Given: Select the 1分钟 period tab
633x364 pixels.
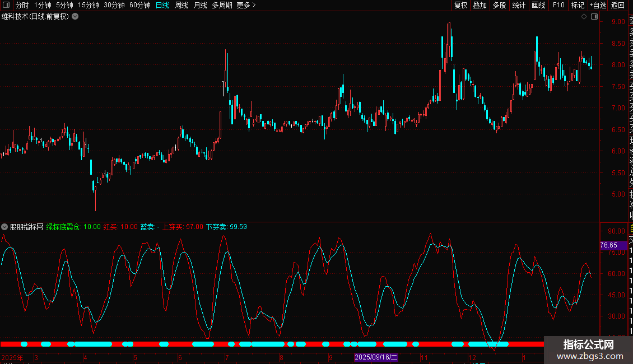Looking at the screenshot, I should pos(43,5).
